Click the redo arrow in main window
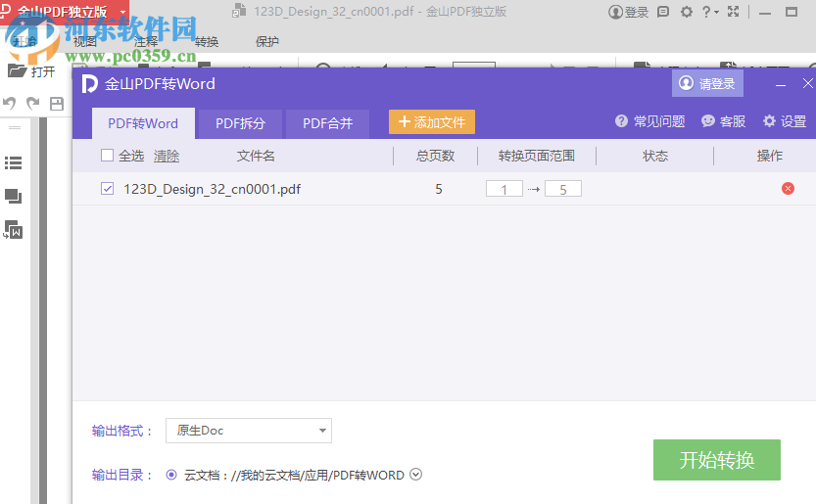 33,104
